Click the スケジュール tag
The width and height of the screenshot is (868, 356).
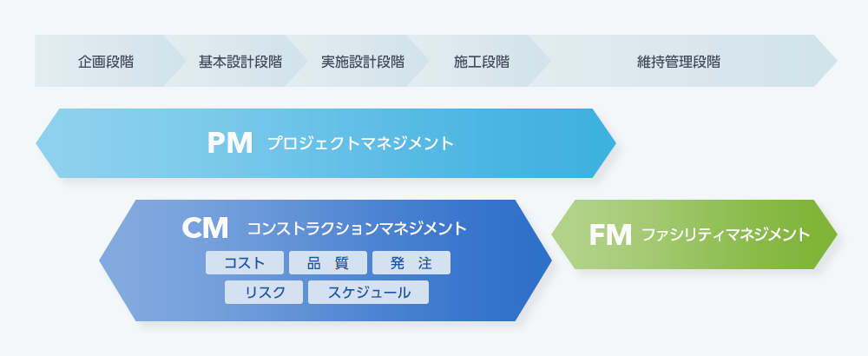click(x=369, y=293)
